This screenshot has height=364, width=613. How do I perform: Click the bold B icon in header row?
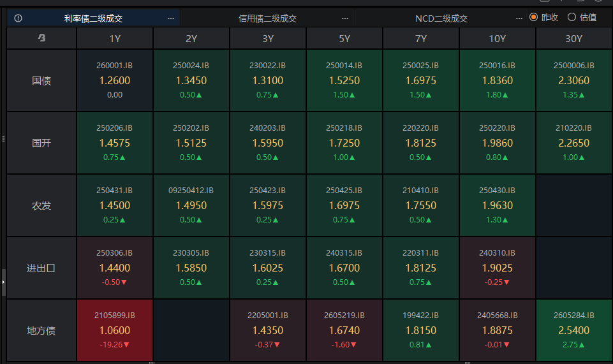[x=42, y=38]
